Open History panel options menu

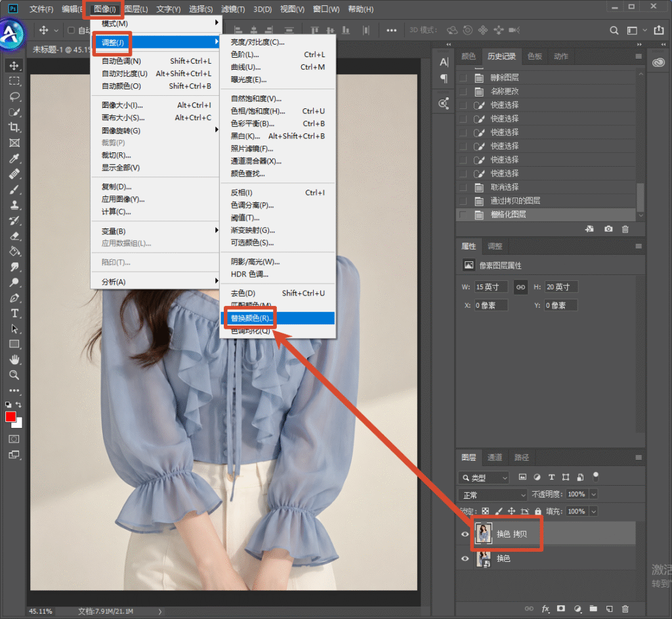(x=639, y=56)
